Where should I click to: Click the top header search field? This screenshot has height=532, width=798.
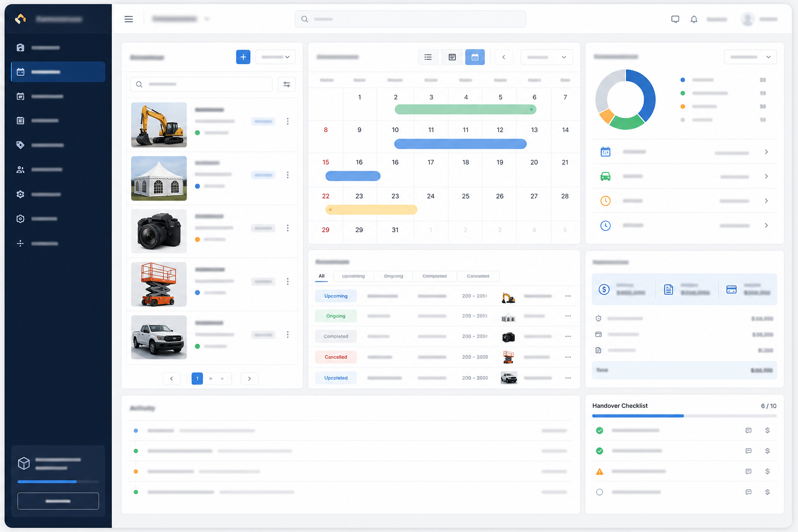(x=410, y=19)
